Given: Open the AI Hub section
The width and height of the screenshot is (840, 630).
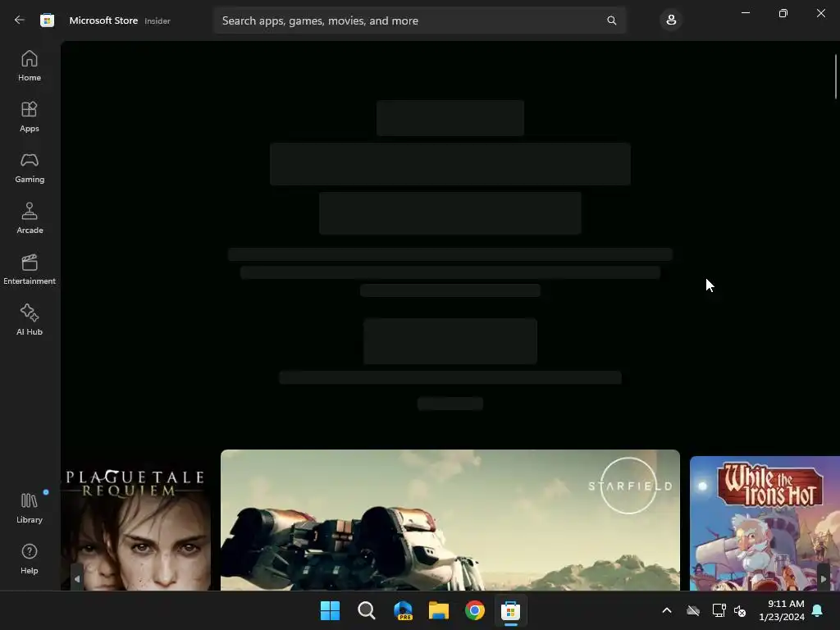Looking at the screenshot, I should [30, 320].
